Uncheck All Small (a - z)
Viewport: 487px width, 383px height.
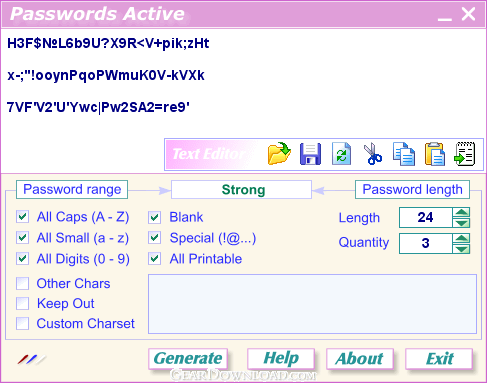click(x=22, y=238)
